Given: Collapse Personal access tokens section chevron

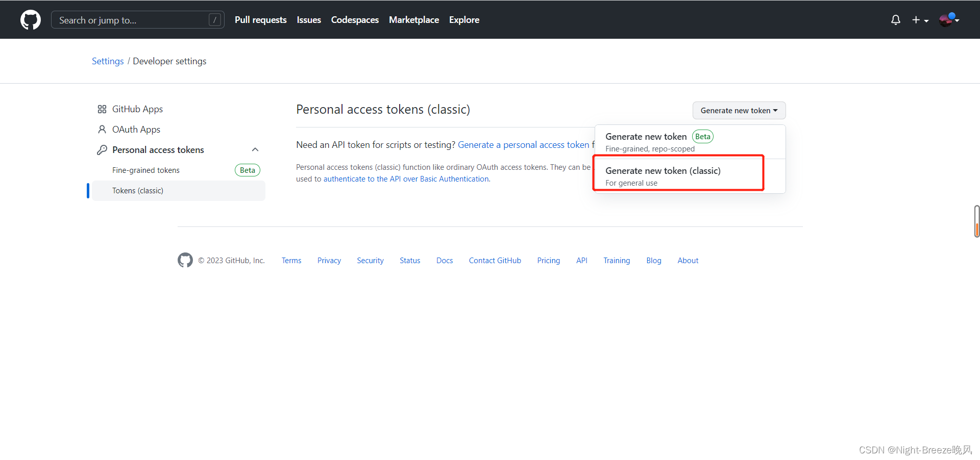Looking at the screenshot, I should [255, 149].
